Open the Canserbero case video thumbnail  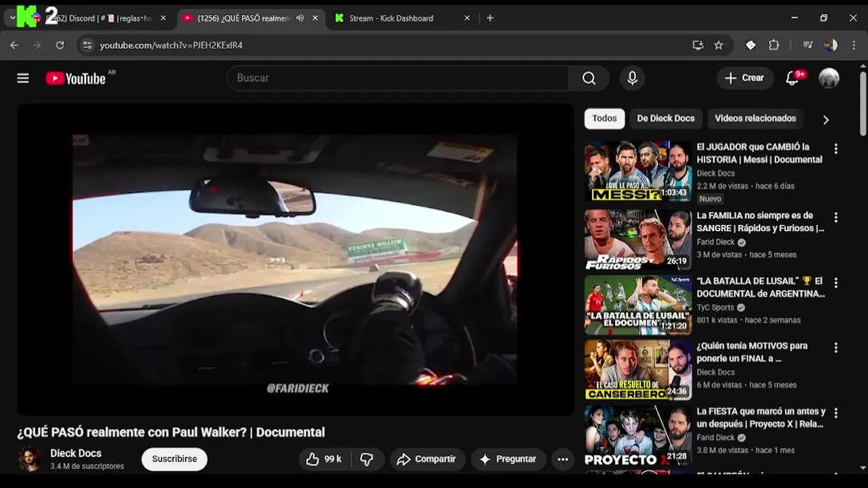[x=638, y=370]
